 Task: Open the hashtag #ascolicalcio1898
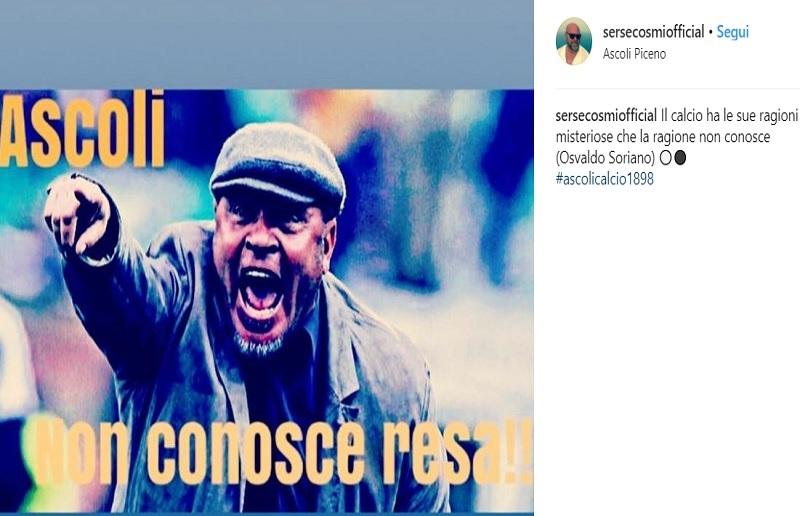click(x=605, y=179)
